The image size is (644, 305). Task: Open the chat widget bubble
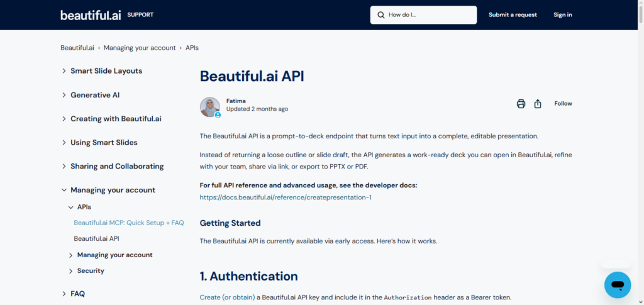pos(618,285)
